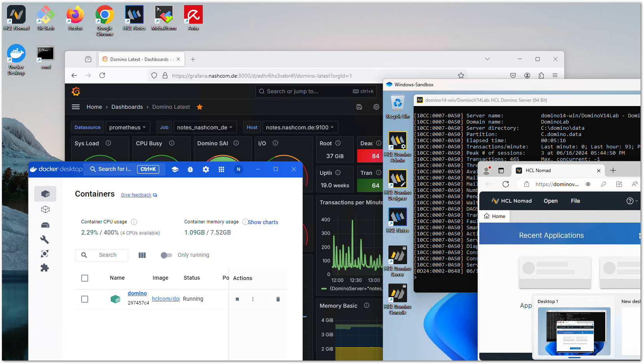This screenshot has height=364, width=644.
Task: Open Docker column layout selector icon
Action: tap(142, 255)
